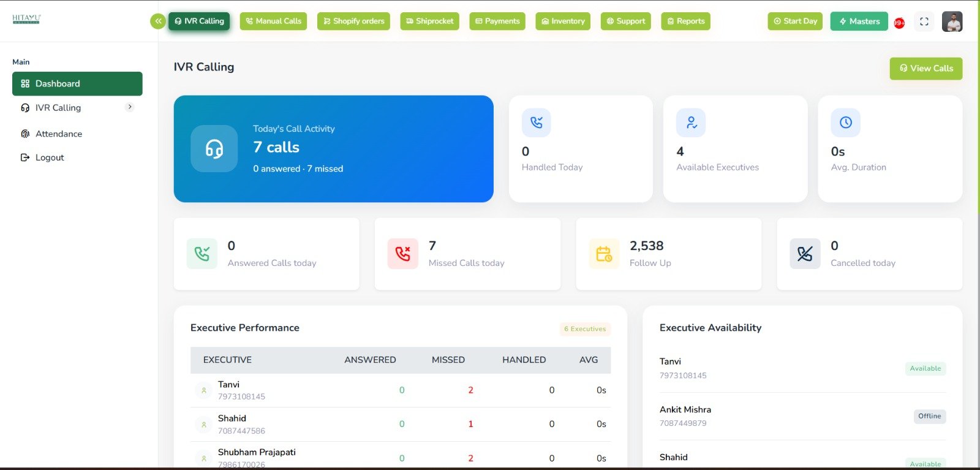Go to the Payments tab

click(497, 21)
